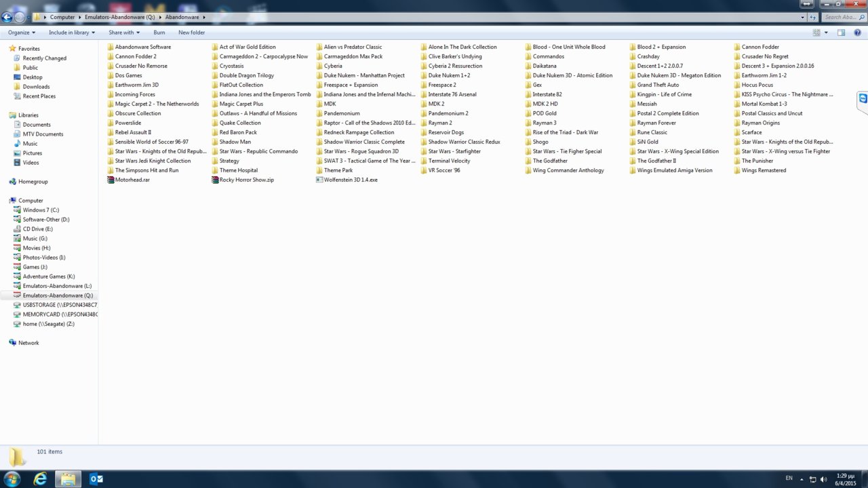Click the refresh button beside address bar
This screenshot has width=868, height=488.
pyautogui.click(x=812, y=17)
